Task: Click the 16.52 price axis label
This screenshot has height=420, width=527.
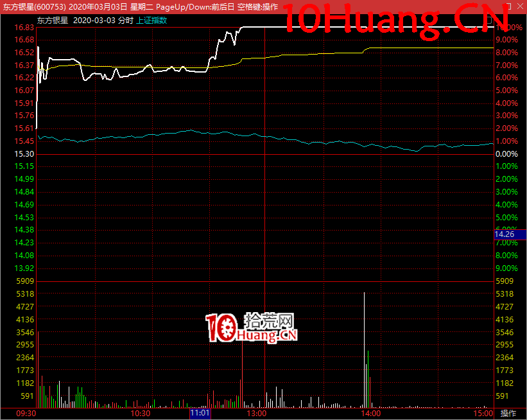Action: click(x=24, y=53)
